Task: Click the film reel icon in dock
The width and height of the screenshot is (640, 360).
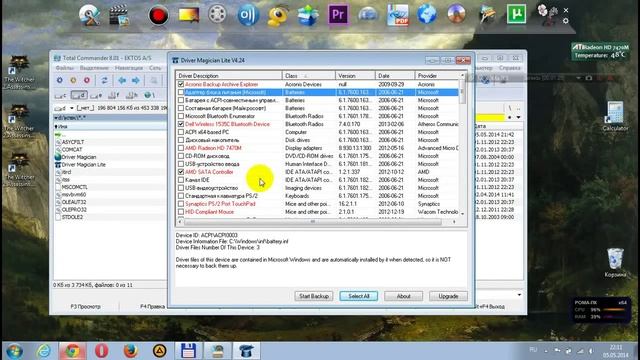Action: [x=217, y=15]
